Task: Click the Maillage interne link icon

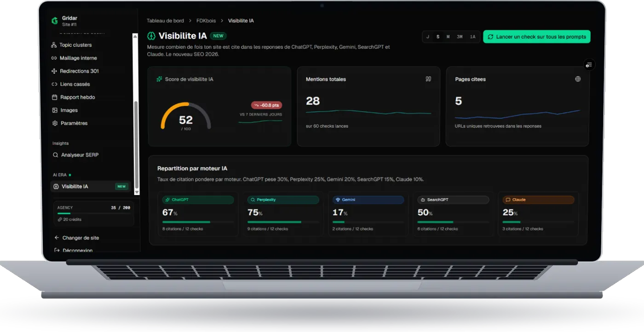Action: pos(54,58)
